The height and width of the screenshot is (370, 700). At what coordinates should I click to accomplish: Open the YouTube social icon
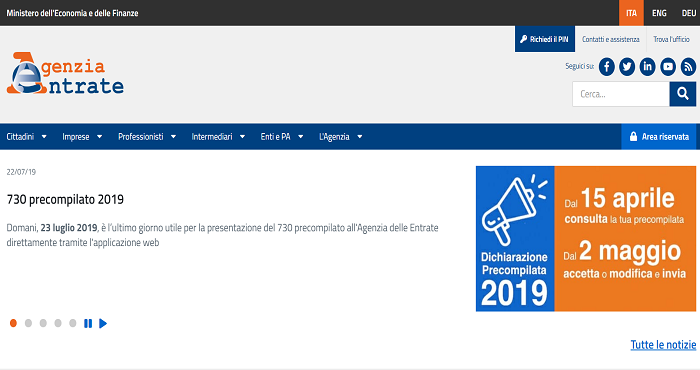pos(668,67)
